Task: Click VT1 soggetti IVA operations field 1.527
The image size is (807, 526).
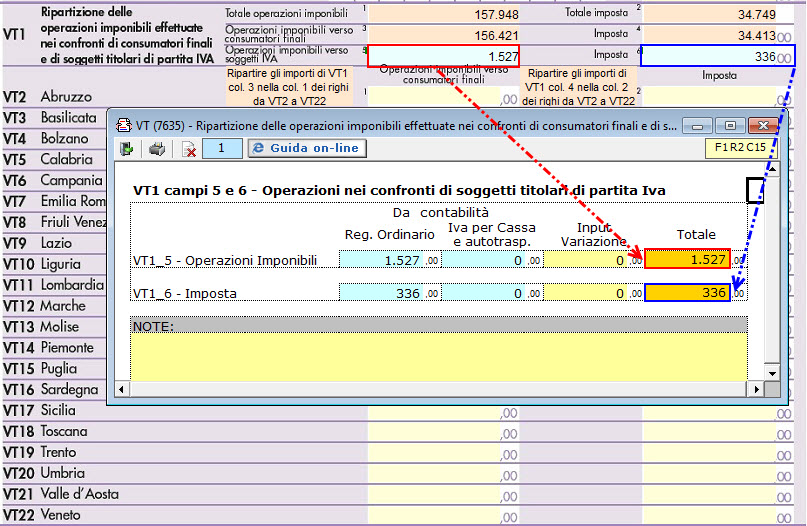Action: tap(443, 56)
